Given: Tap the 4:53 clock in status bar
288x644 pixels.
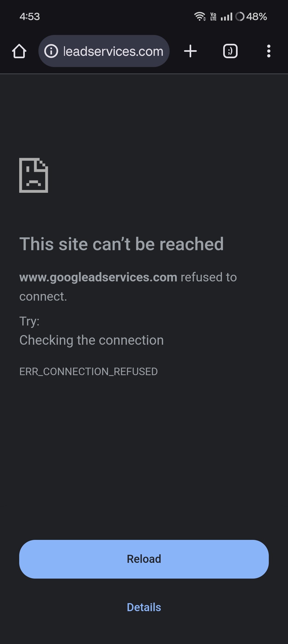Looking at the screenshot, I should [x=30, y=17].
